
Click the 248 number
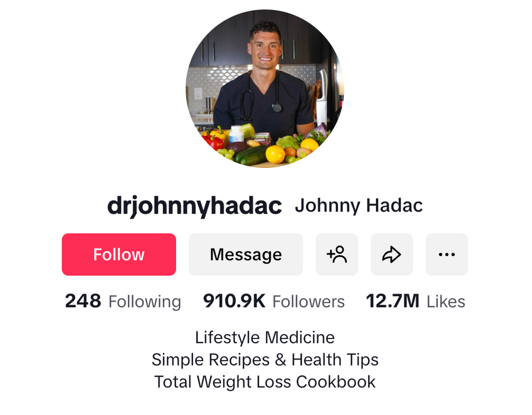tap(83, 301)
